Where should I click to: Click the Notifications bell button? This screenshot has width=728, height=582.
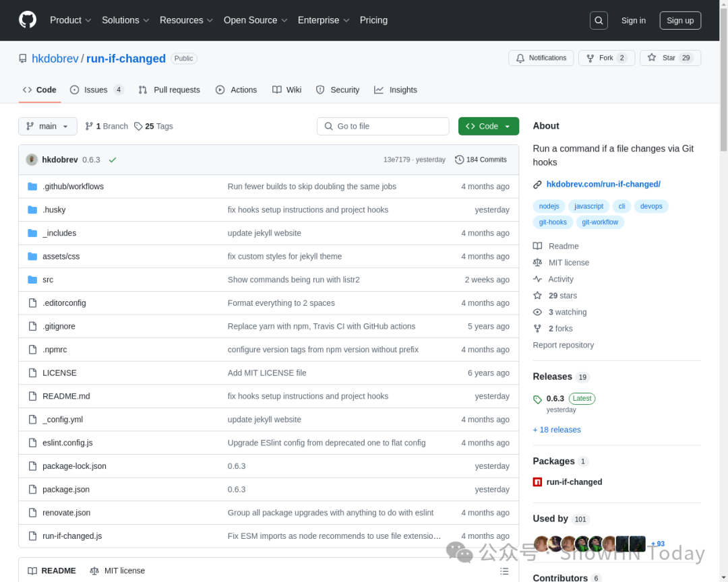(x=541, y=58)
